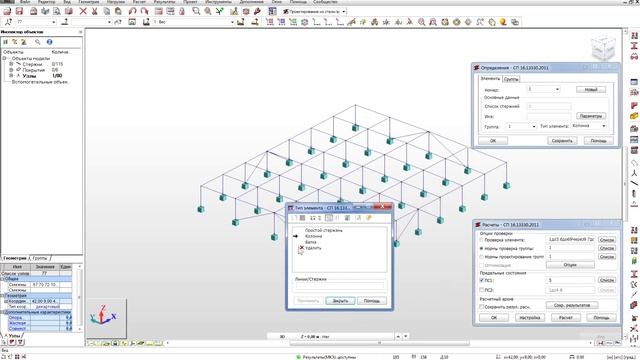
Task: Open the Номер dropdown in the Определения dialog
Action: point(557,89)
